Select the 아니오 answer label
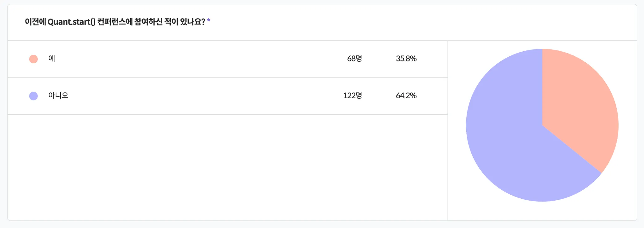The width and height of the screenshot is (644, 228). pos(58,95)
